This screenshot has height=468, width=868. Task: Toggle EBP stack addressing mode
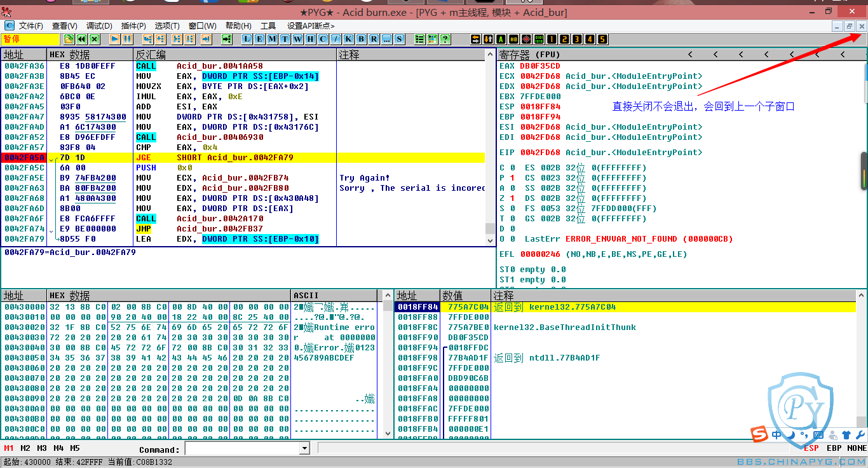click(x=834, y=448)
